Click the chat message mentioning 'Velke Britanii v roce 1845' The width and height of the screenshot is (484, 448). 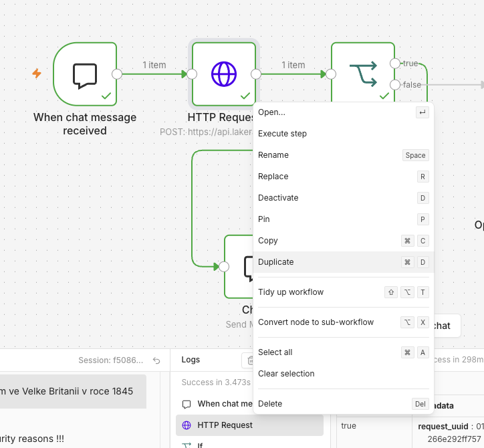pyautogui.click(x=73, y=391)
